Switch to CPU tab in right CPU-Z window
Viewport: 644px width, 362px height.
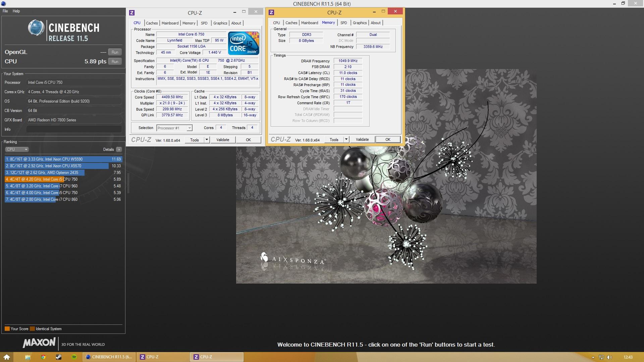(x=276, y=23)
